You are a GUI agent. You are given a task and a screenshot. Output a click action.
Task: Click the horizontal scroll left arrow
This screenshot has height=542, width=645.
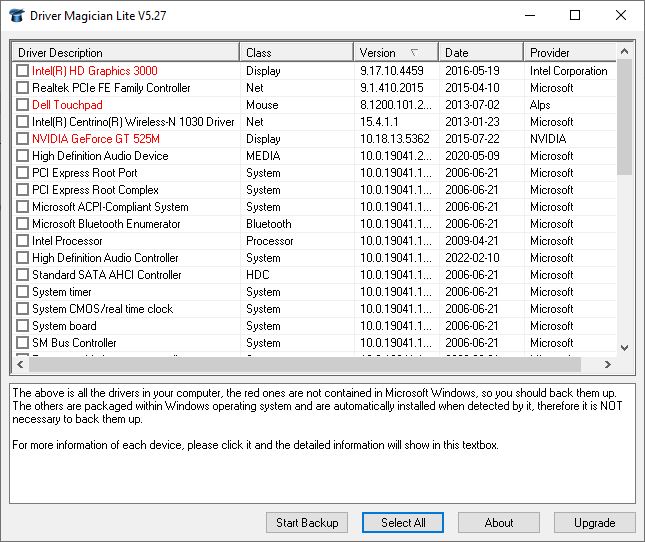(x=20, y=364)
